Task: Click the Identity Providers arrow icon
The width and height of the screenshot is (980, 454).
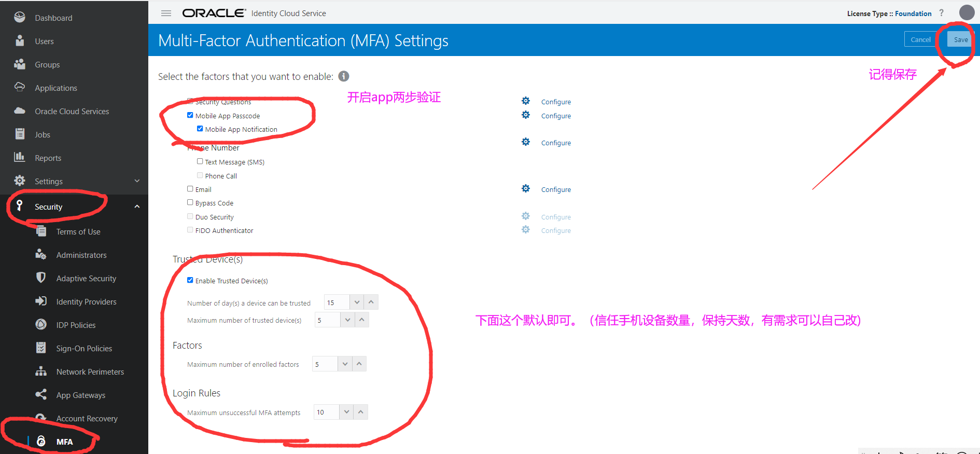Action: [41, 301]
